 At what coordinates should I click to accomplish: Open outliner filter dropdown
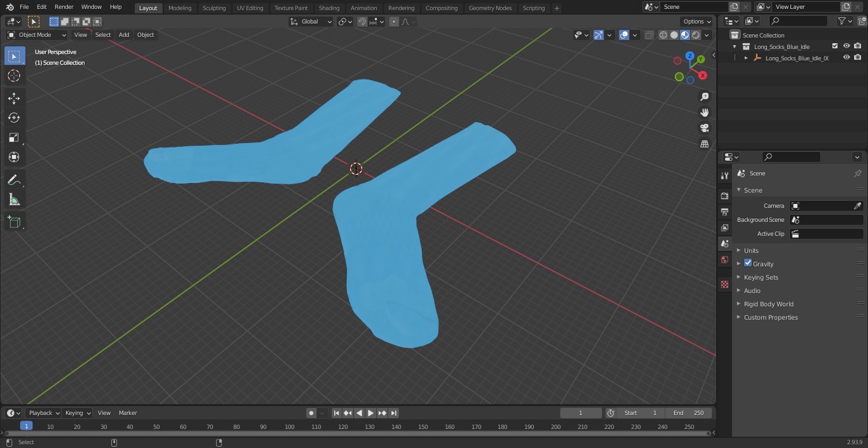(844, 21)
